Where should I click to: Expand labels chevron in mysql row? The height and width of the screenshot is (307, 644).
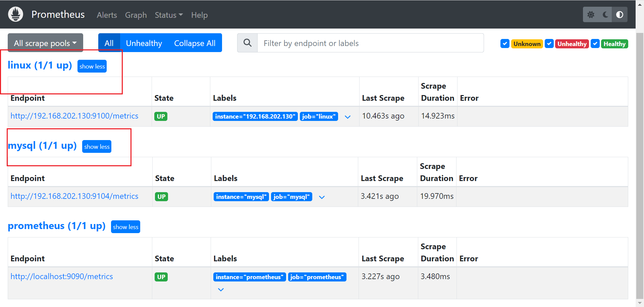click(x=322, y=197)
